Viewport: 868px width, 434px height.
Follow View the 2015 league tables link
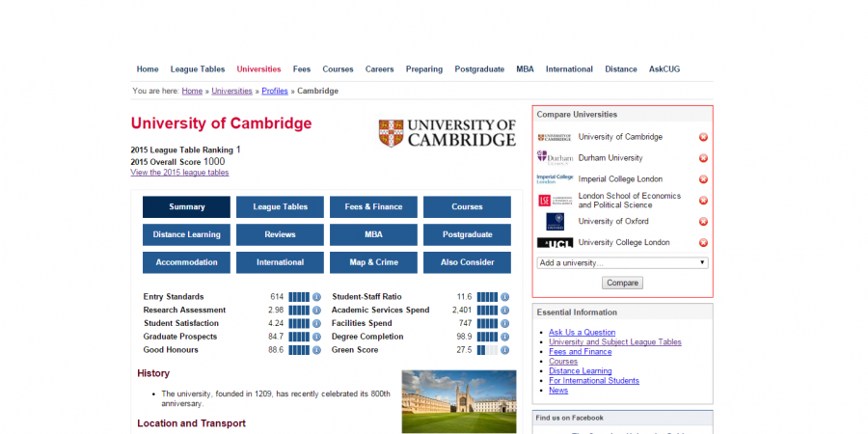tap(179, 173)
